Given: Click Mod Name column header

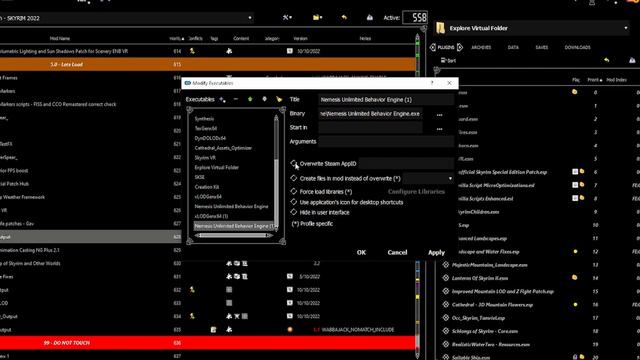Looking at the screenshot, I should (x=60, y=38).
